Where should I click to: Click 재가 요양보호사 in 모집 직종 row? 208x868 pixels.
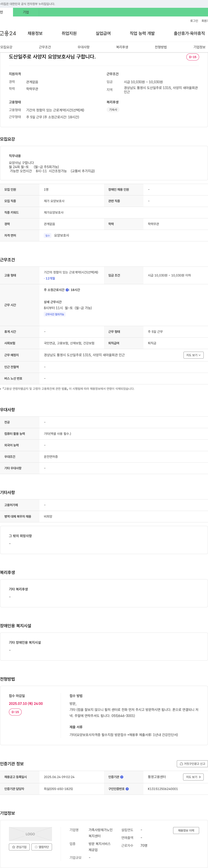click(54, 201)
